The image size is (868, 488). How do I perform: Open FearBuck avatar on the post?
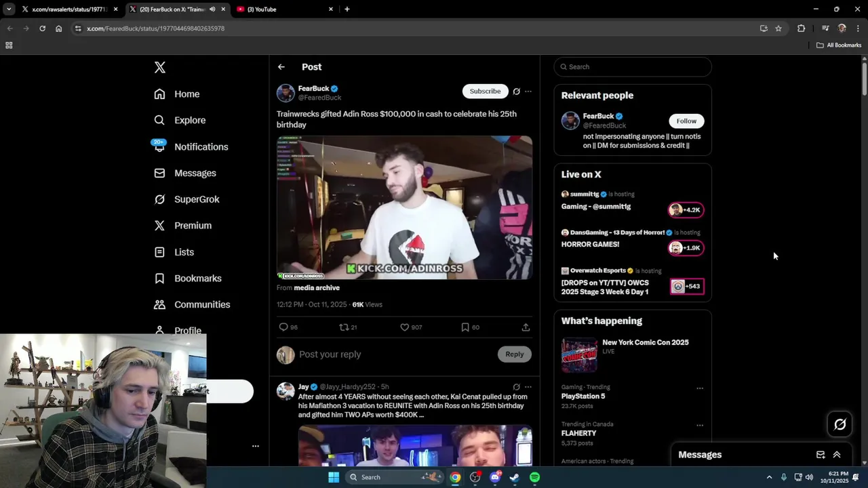285,93
